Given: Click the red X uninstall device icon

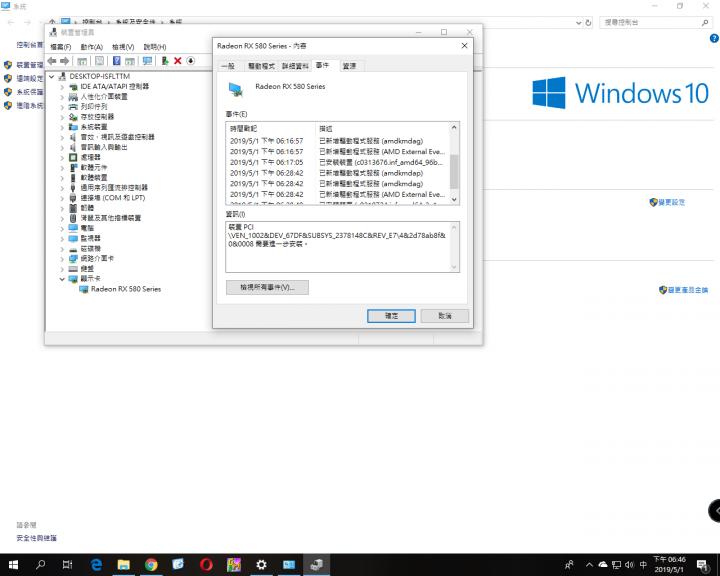Looking at the screenshot, I should tap(178, 61).
